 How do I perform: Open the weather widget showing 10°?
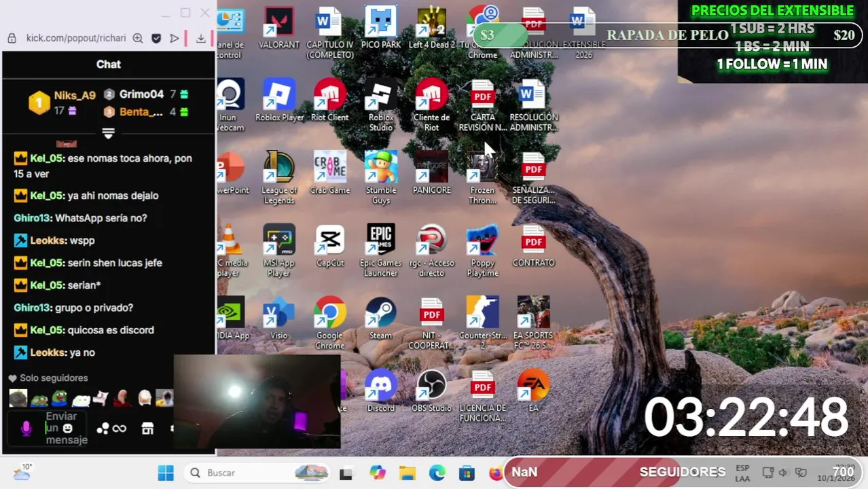22,472
